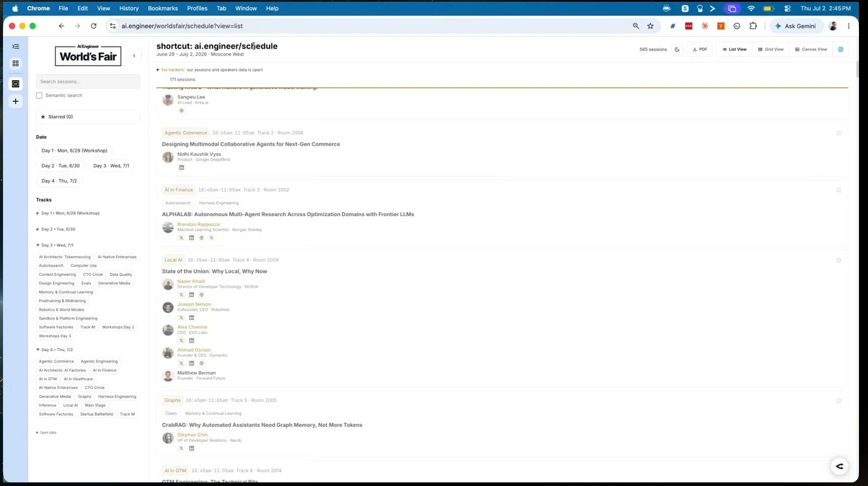Click the globe icon beside Canvas View
Screen dimensions: 868x486
click(x=840, y=49)
